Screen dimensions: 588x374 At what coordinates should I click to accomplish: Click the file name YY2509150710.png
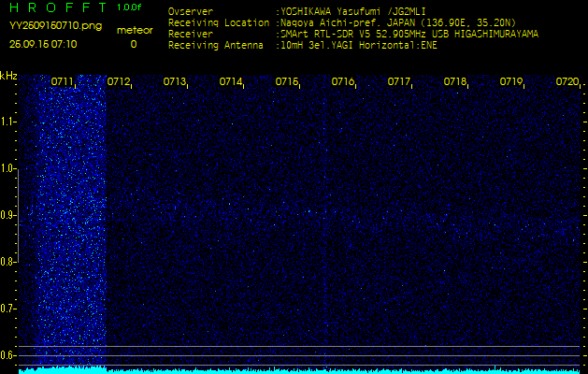click(x=55, y=25)
